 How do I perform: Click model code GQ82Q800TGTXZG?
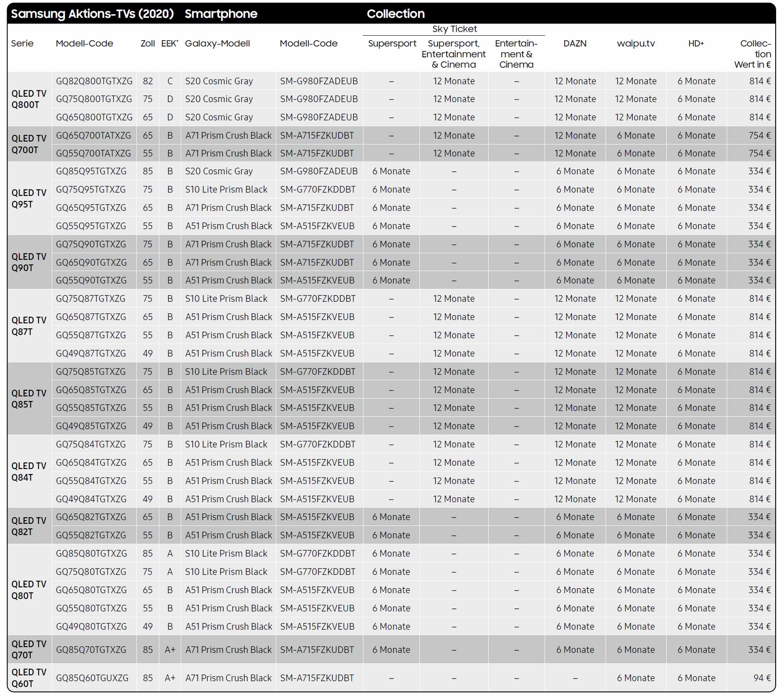[x=94, y=81]
